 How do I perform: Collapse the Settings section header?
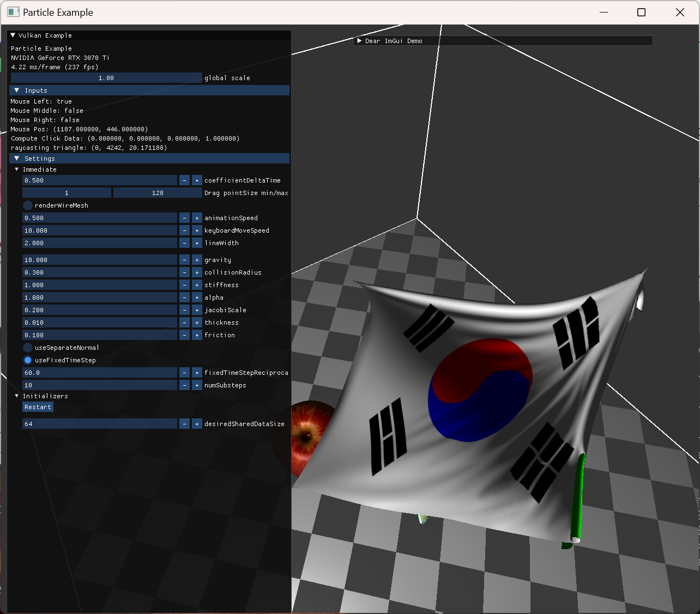(x=149, y=159)
